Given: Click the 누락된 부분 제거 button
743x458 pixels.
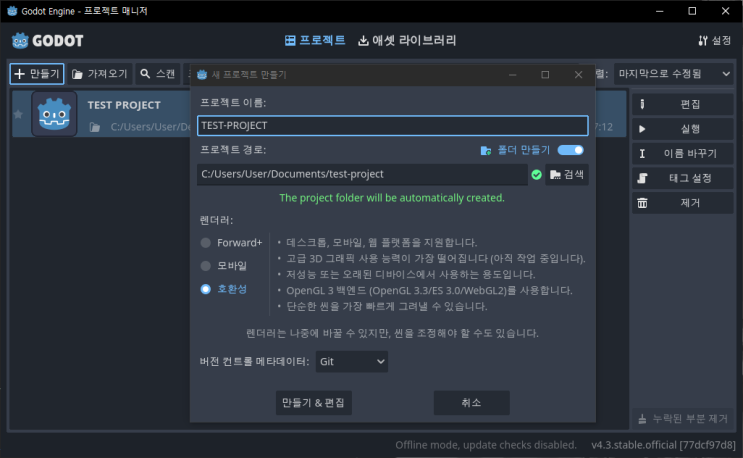Looking at the screenshot, I should (682, 419).
